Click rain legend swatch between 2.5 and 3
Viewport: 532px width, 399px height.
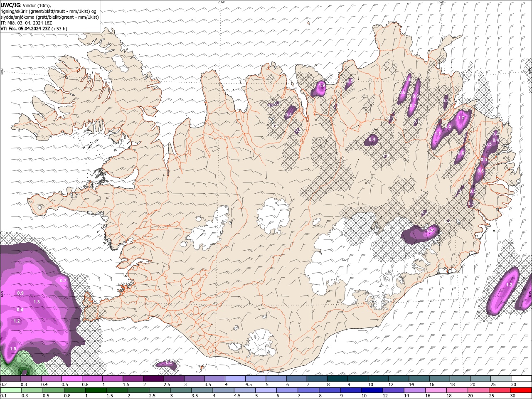[160, 390]
